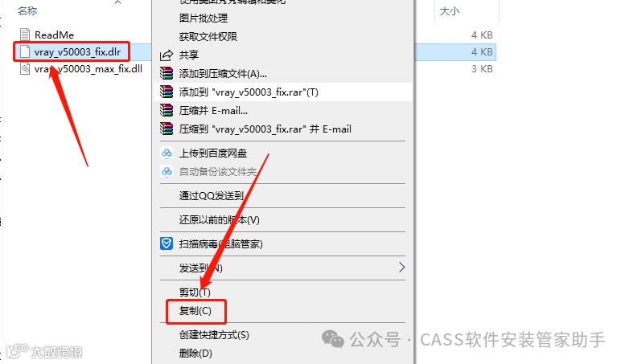Open 图片批处理 menu entry
The height and width of the screenshot is (364, 625).
[x=204, y=18]
